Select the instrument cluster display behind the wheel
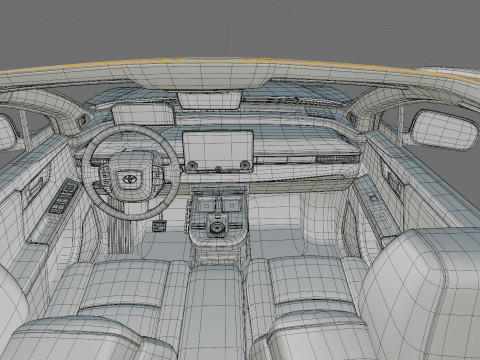480x360 pixels. point(143,115)
